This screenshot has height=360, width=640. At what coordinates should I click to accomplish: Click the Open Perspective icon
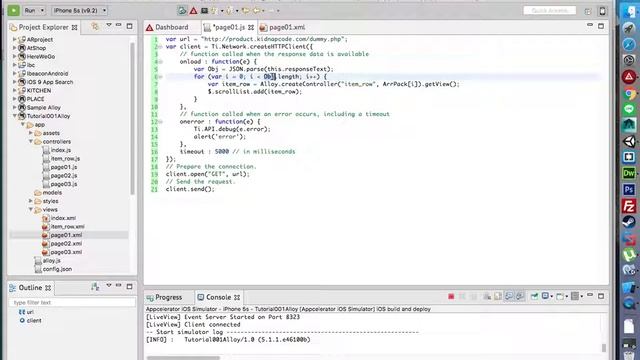pyautogui.click(x=588, y=11)
